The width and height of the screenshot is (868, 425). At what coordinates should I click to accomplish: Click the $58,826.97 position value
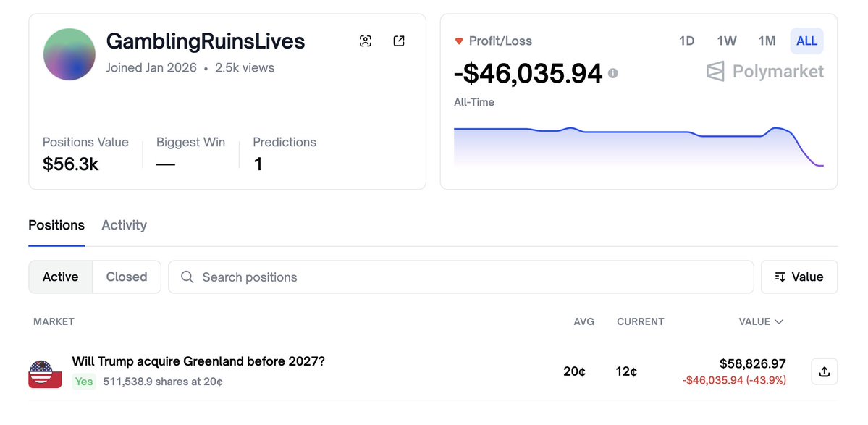pyautogui.click(x=752, y=363)
